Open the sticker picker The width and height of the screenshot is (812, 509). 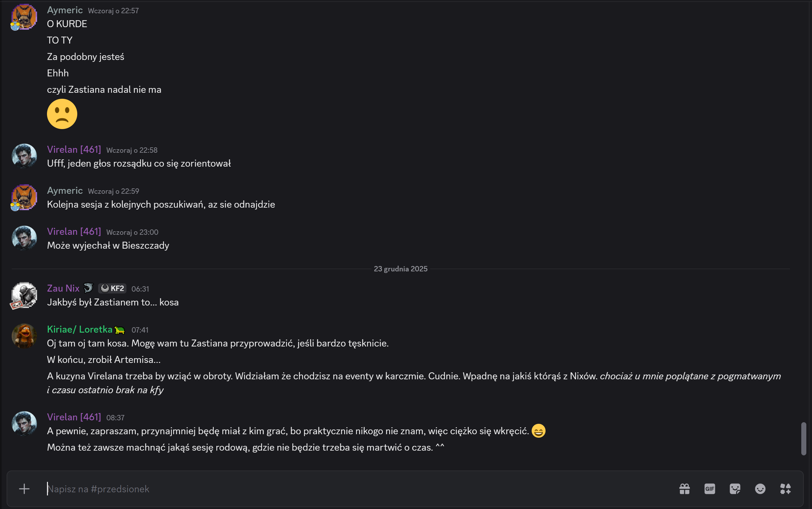(735, 489)
